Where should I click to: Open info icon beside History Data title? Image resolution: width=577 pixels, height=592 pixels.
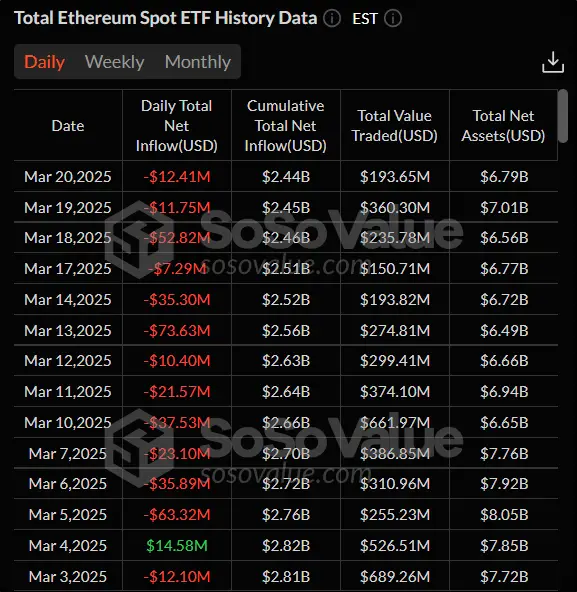pyautogui.click(x=332, y=18)
